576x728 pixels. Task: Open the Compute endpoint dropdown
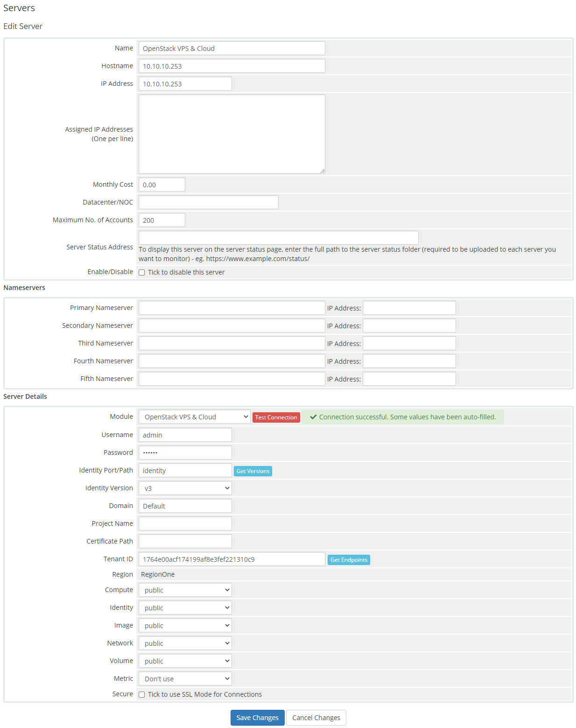[185, 590]
